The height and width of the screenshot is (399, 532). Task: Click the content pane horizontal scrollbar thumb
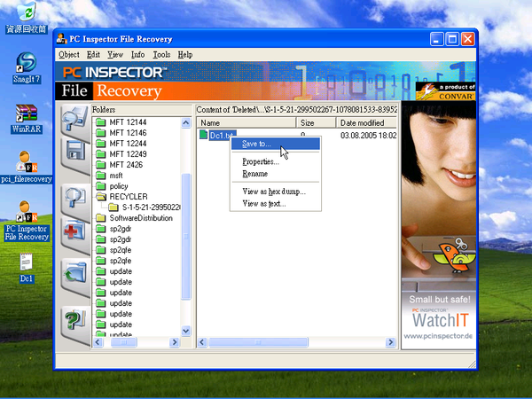coord(258,342)
